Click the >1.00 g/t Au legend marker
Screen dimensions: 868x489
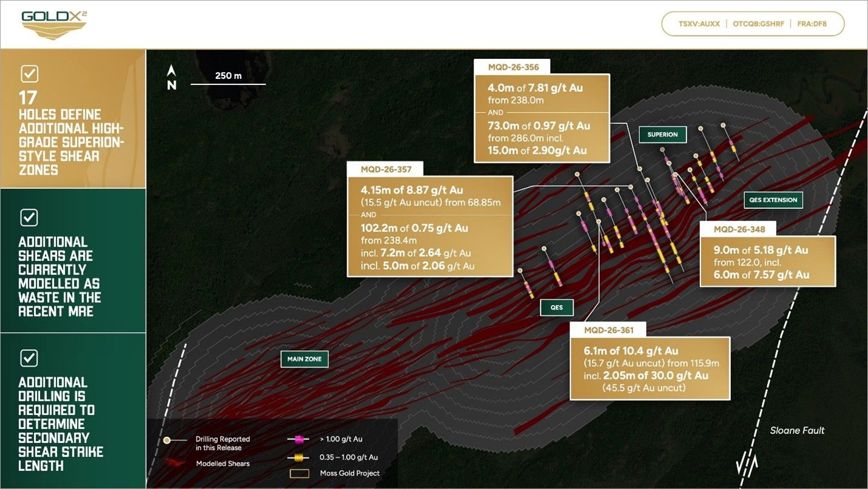pos(299,439)
